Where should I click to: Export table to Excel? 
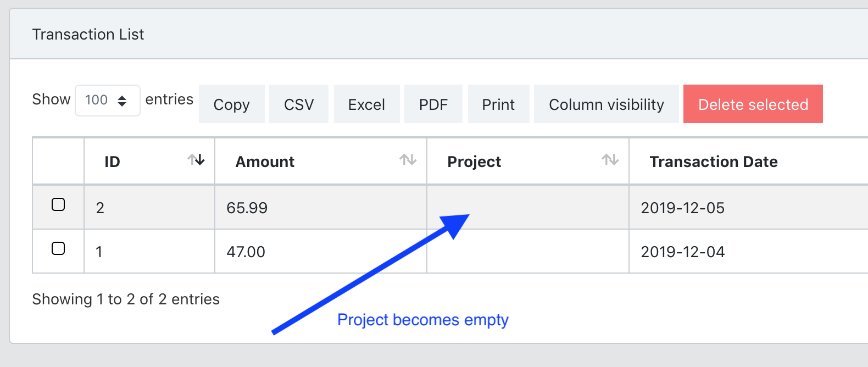coord(366,104)
